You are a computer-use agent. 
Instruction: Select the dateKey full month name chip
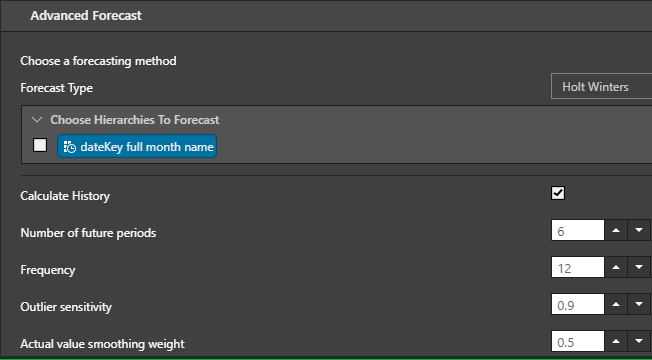coord(137,146)
